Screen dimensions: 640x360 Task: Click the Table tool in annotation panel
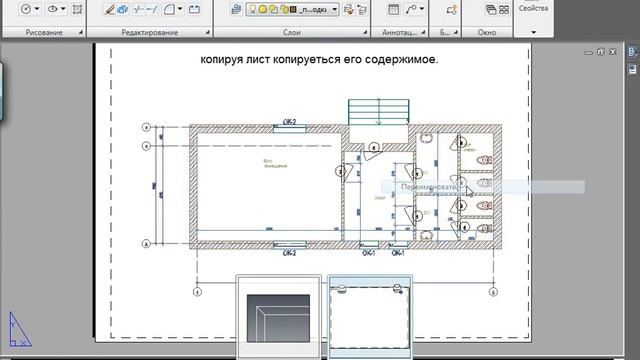click(393, 9)
